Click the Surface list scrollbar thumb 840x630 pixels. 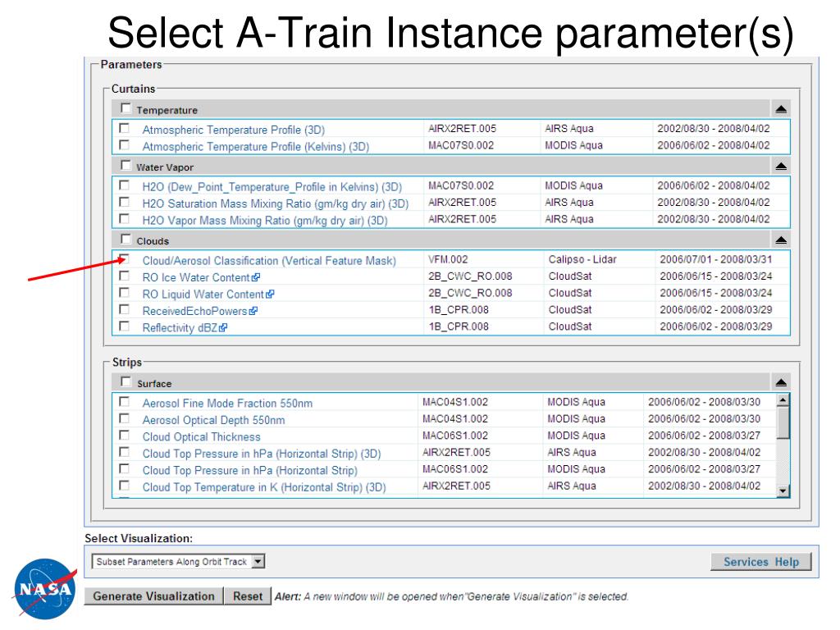(783, 422)
